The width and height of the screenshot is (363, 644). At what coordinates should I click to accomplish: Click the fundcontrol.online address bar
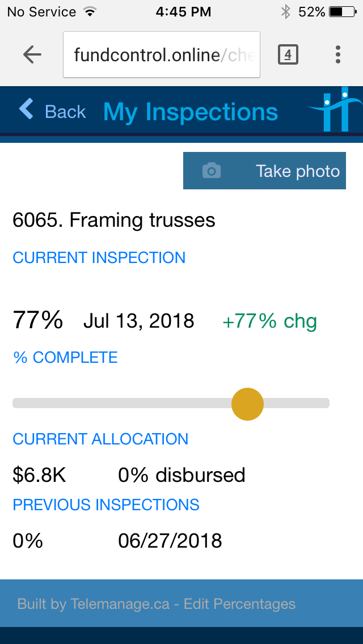point(162,54)
